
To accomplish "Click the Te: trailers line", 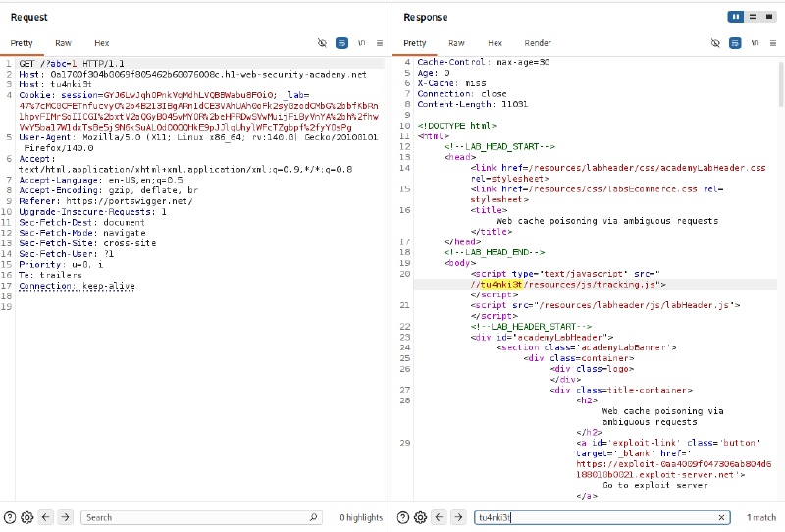I will (x=50, y=275).
